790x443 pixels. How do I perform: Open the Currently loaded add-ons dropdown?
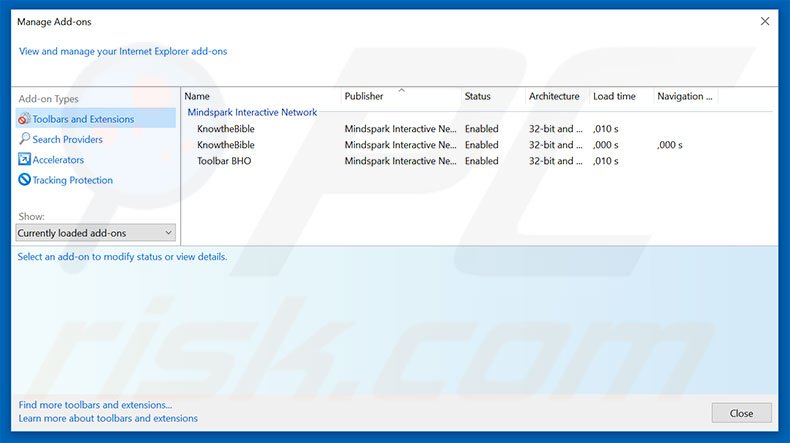pyautogui.click(x=96, y=233)
